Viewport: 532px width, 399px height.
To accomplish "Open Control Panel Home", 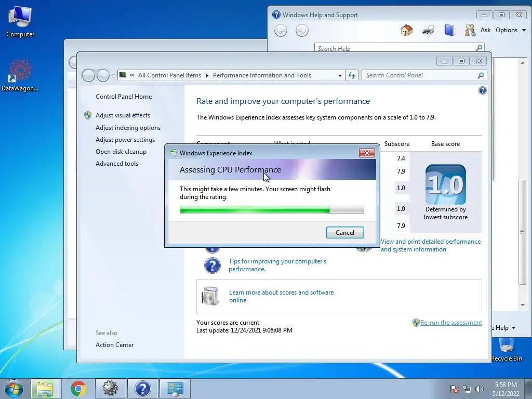I will click(124, 97).
